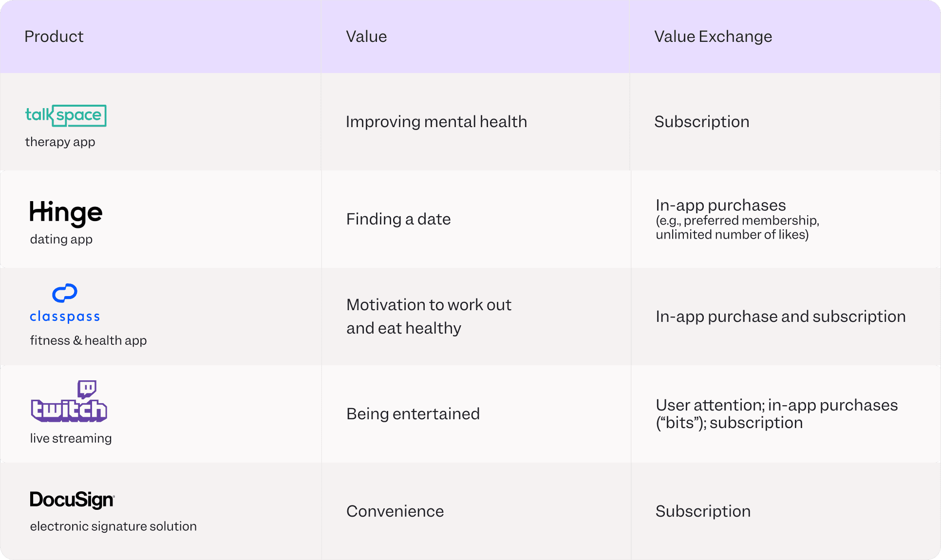Click the "Improving mental health" cell

(436, 122)
